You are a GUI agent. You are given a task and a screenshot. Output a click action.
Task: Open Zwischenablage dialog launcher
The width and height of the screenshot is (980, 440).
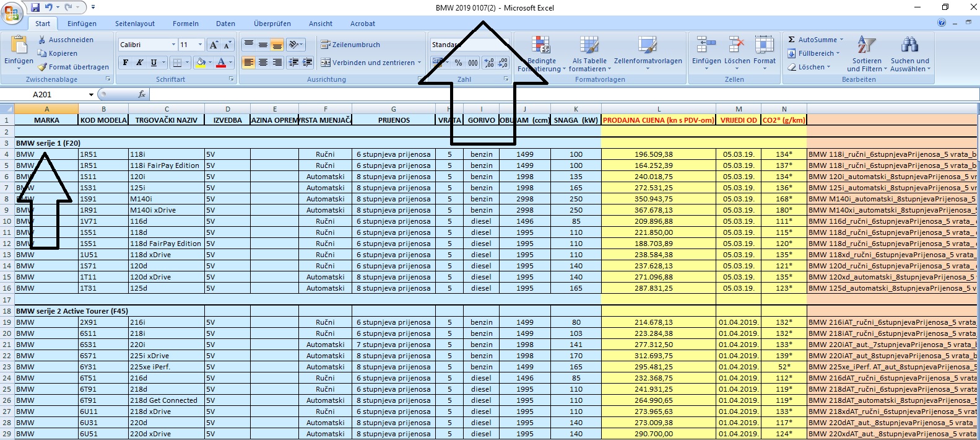pos(108,79)
